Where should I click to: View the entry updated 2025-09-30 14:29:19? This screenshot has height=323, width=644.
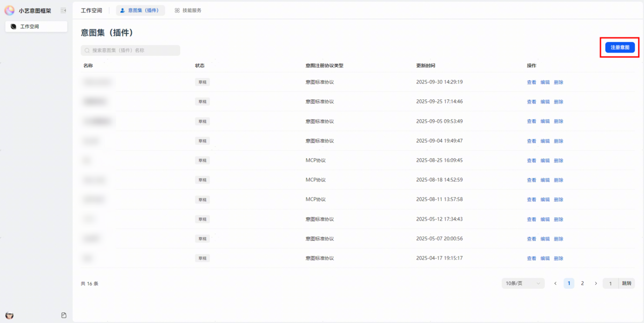pyautogui.click(x=531, y=82)
